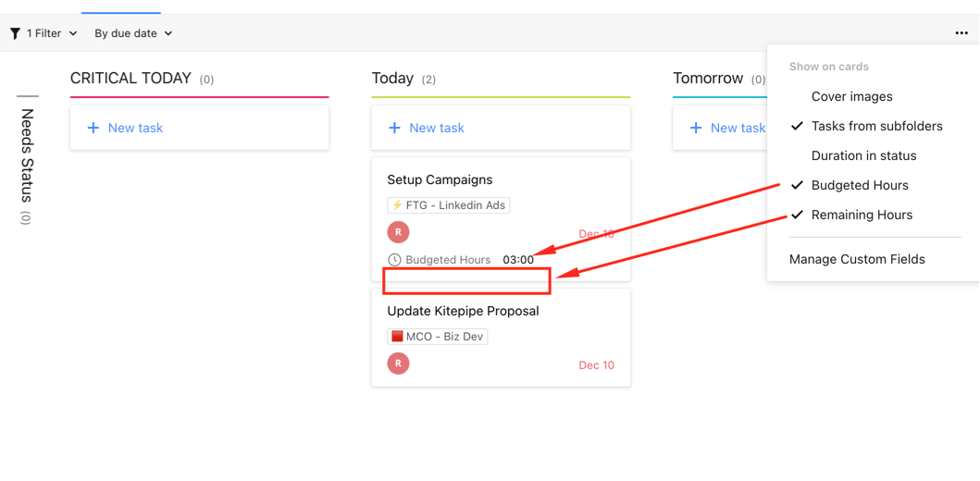The width and height of the screenshot is (980, 481).
Task: Uncheck Tasks from subfolders option
Action: [876, 126]
